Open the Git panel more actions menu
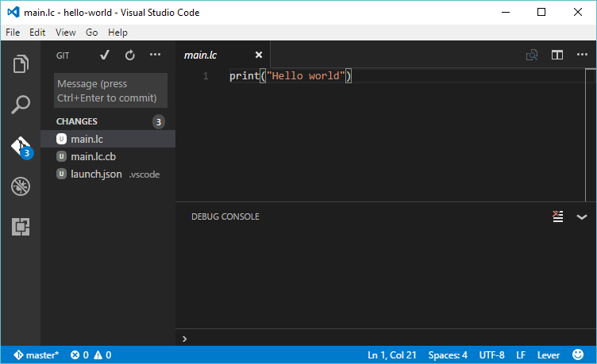Viewport: 597px width, 364px height. coord(155,55)
